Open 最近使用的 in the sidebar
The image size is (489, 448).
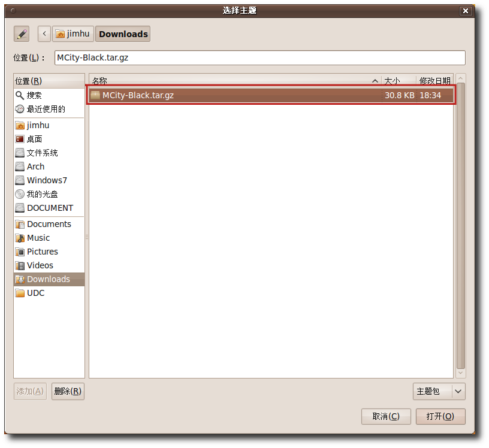point(46,109)
